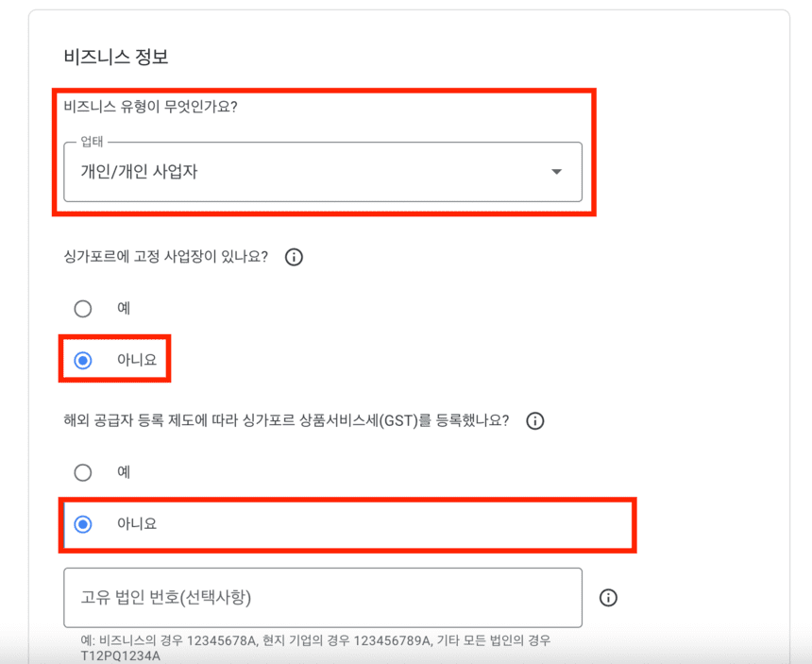
Task: Click the info icon beside unique entity number field
Action: click(609, 598)
